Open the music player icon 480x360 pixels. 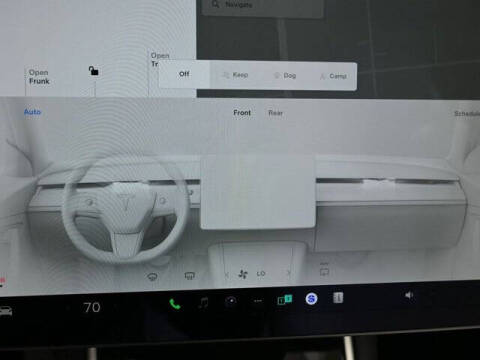pos(203,303)
